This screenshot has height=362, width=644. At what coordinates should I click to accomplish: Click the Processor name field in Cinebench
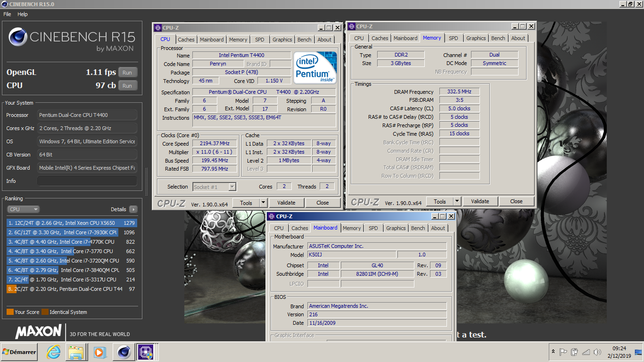[87, 115]
